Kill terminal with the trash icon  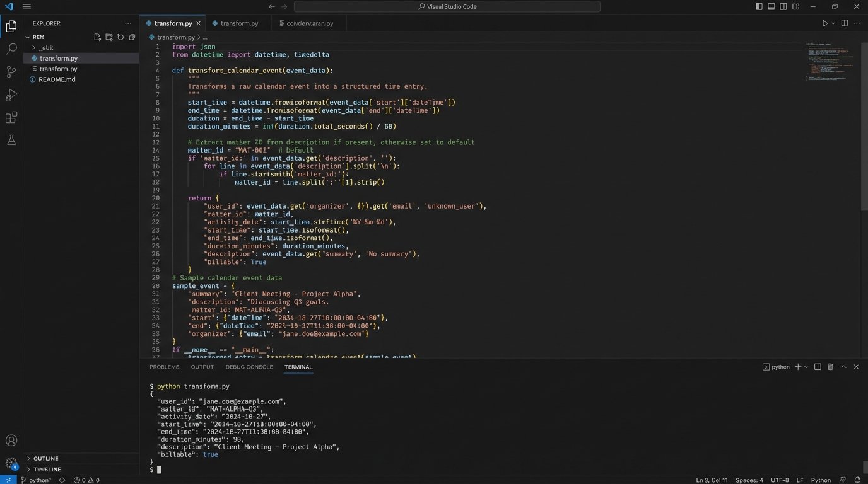[830, 367]
